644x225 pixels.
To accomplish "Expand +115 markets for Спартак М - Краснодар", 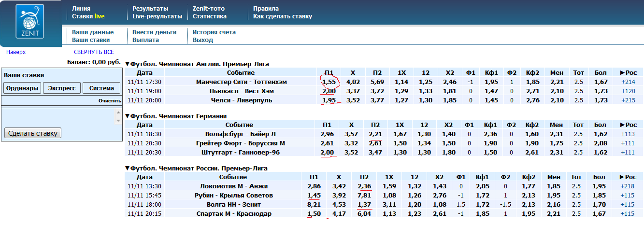I will [x=628, y=214].
